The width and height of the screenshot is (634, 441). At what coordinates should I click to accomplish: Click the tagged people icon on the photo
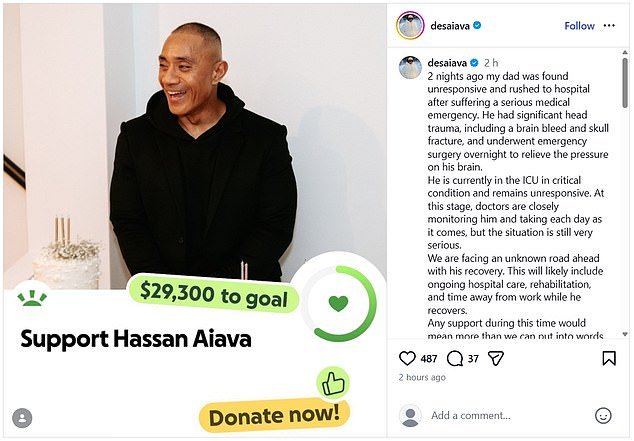(x=22, y=418)
